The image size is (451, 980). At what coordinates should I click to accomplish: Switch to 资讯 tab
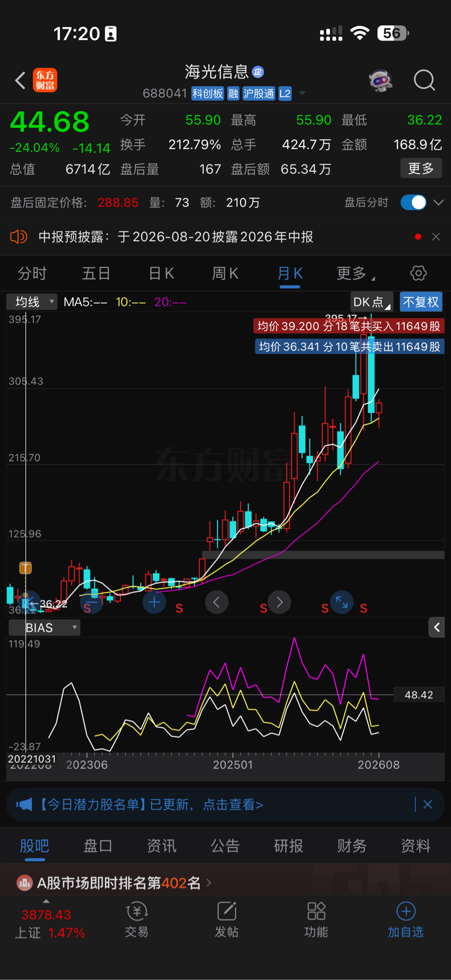point(161,846)
